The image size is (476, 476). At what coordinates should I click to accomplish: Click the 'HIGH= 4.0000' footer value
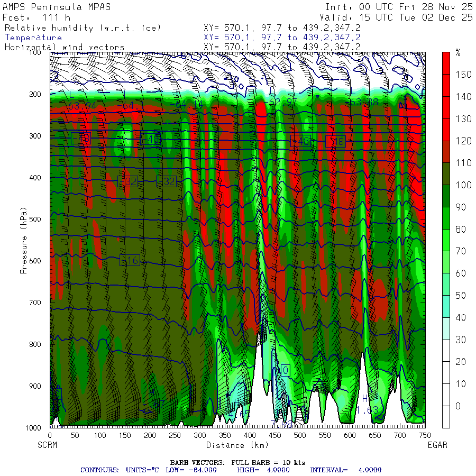pyautogui.click(x=263, y=470)
